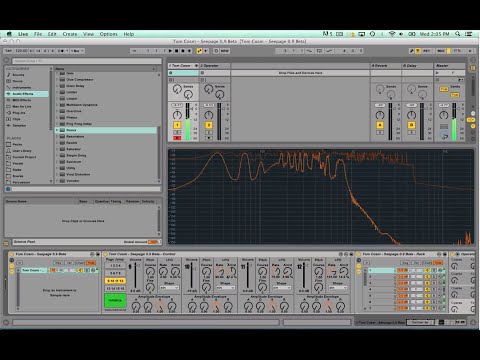
Task: Open the arrow dropdown beside automation arm
Action: 206,51
